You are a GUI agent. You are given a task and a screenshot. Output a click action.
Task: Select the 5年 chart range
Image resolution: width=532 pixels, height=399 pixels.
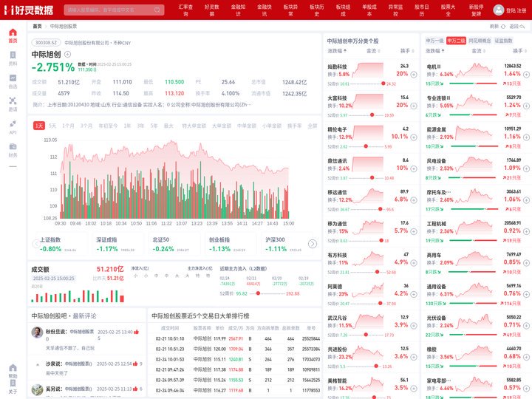(154, 126)
